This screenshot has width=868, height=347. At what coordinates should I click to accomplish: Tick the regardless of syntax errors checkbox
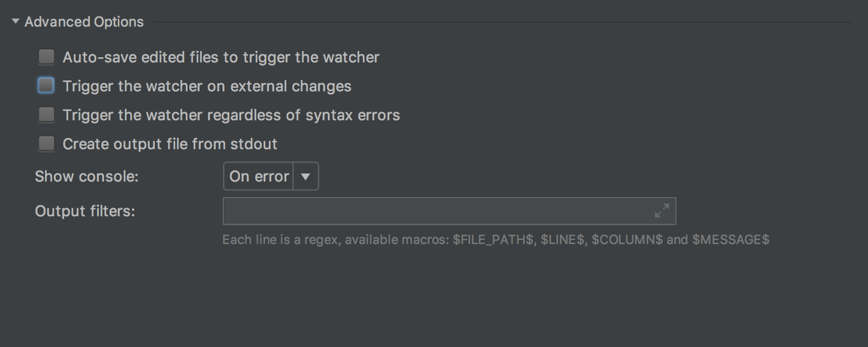pyautogui.click(x=46, y=115)
